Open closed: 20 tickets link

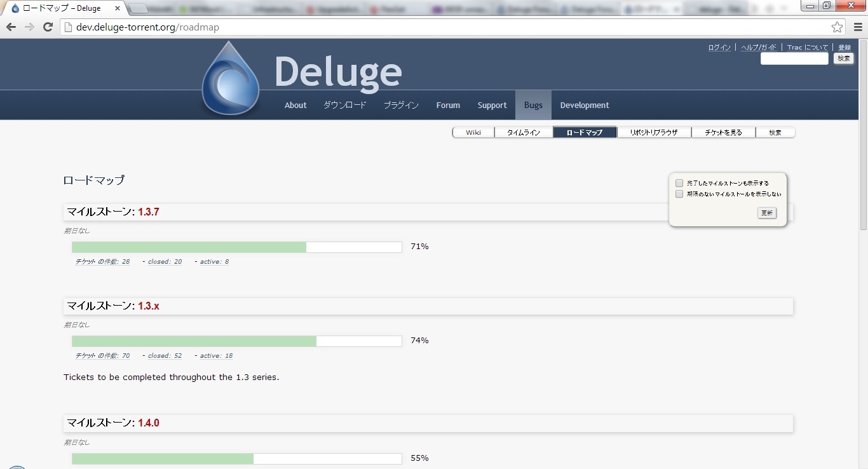point(165,262)
